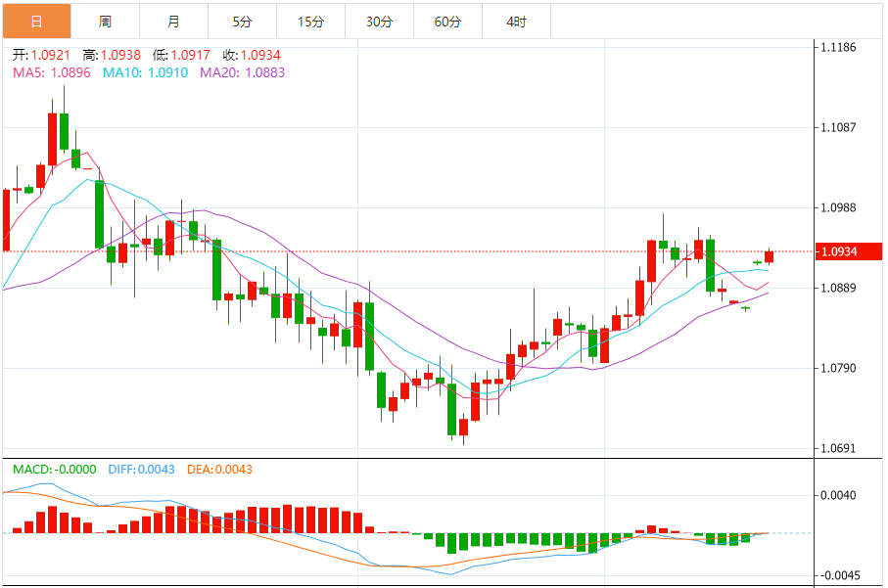Click the 1.1087 price axis label
The image size is (888, 588).
tap(838, 127)
